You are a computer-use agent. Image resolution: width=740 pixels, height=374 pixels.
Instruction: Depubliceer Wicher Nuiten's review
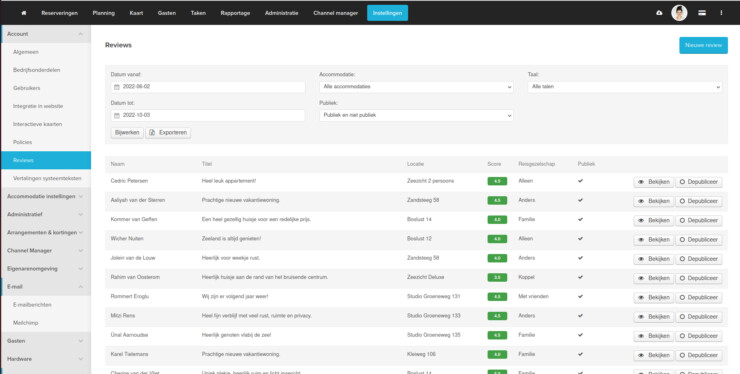pyautogui.click(x=698, y=240)
